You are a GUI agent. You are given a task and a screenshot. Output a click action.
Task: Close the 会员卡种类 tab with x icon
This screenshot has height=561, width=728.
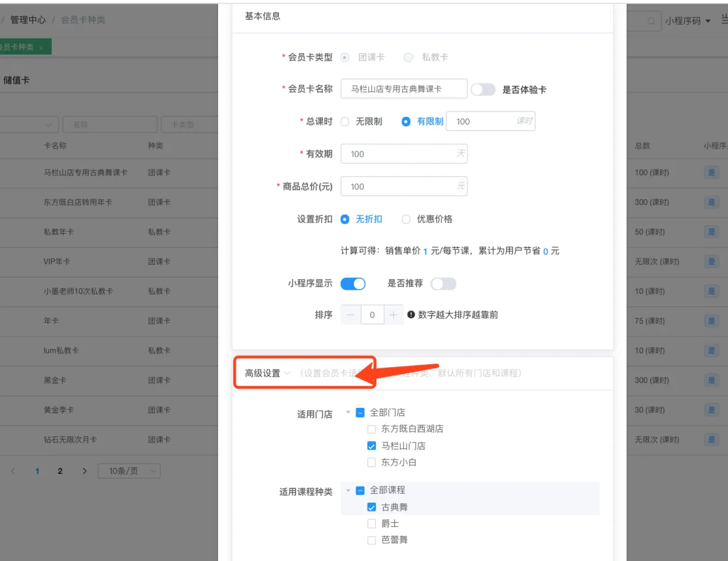point(41,47)
